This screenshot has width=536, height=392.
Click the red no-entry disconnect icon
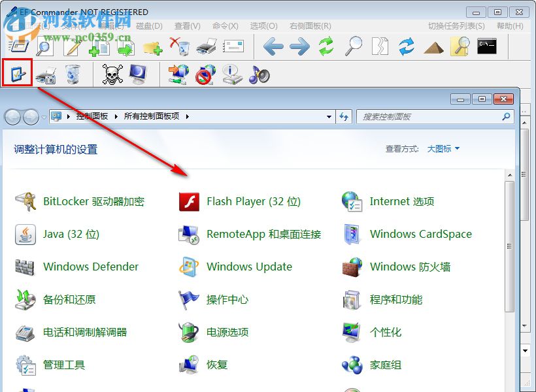[x=203, y=74]
